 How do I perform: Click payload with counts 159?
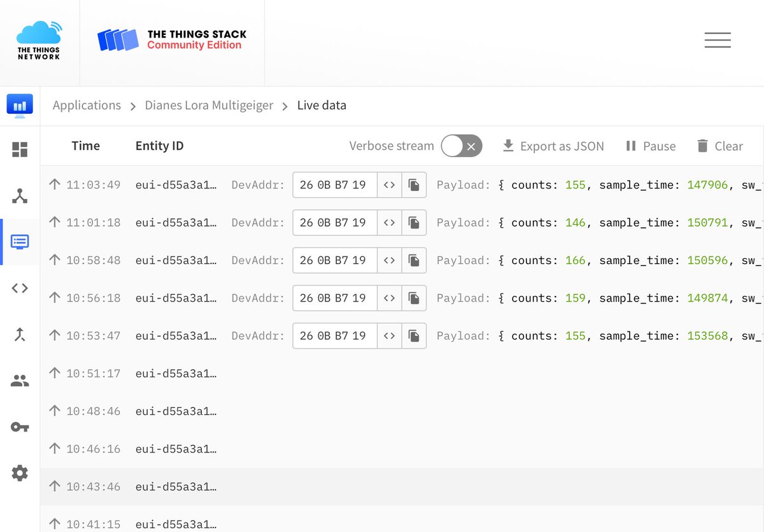[600, 298]
